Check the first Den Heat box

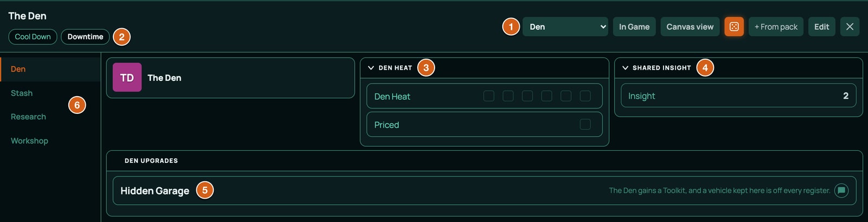(x=489, y=96)
